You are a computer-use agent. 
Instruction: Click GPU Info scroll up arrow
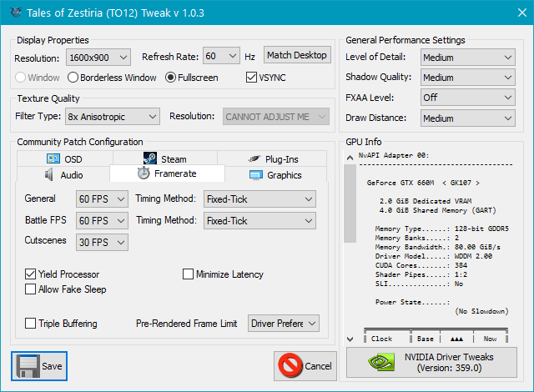coord(350,158)
